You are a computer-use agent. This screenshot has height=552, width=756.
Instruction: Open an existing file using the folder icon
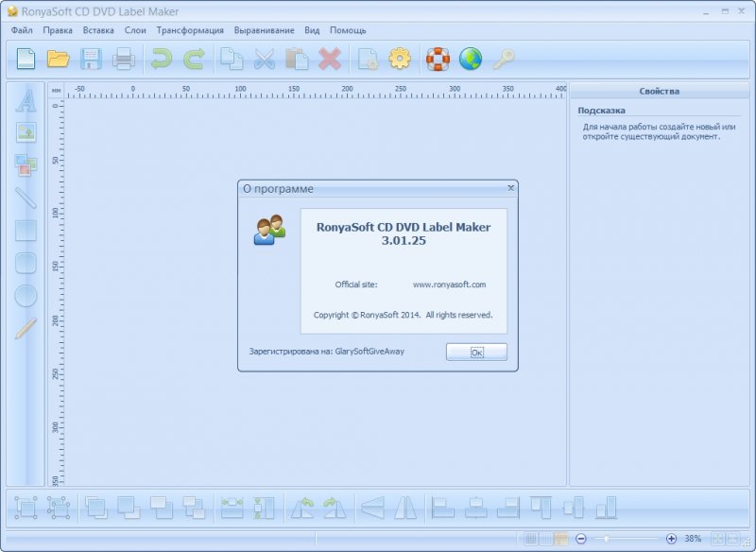click(x=59, y=60)
